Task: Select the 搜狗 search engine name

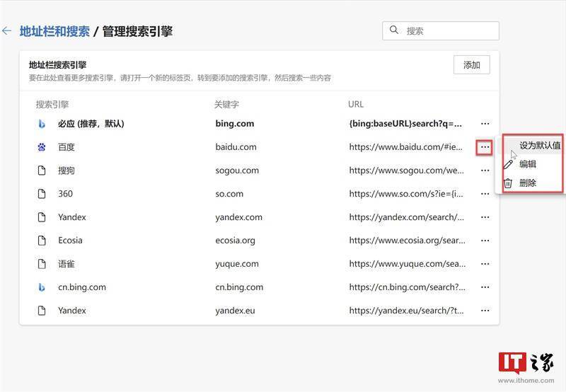Action: pos(67,171)
